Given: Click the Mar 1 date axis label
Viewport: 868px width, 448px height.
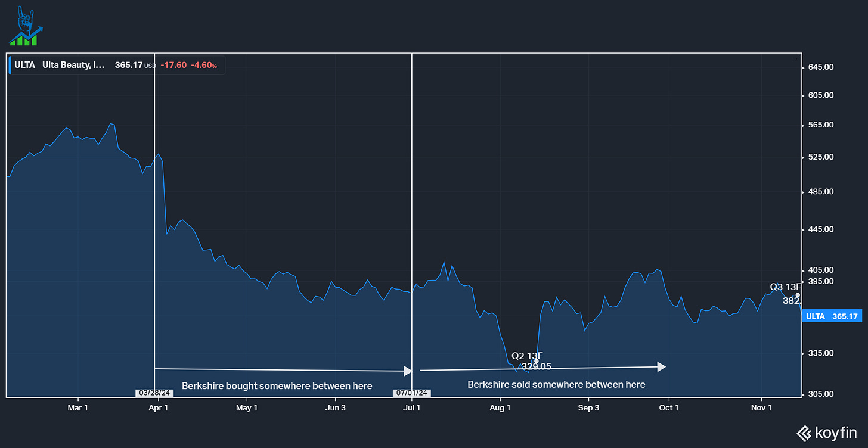Looking at the screenshot, I should 77,408.
